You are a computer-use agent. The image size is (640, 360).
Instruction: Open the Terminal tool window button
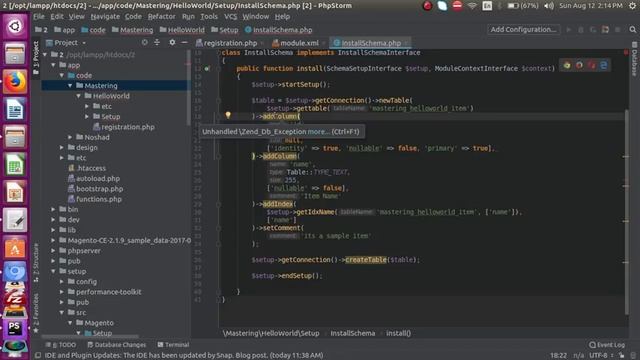pos(173,345)
